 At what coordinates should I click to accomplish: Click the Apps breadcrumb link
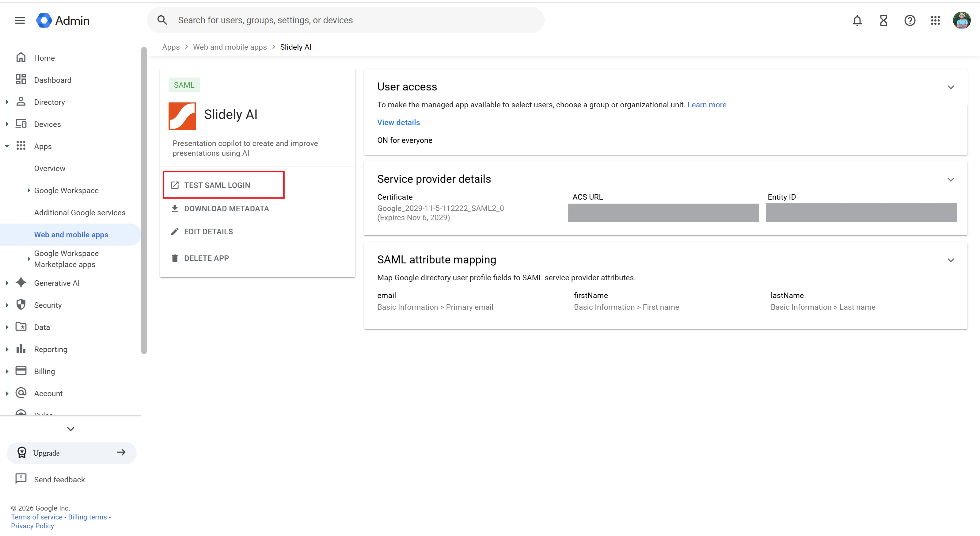tap(170, 47)
